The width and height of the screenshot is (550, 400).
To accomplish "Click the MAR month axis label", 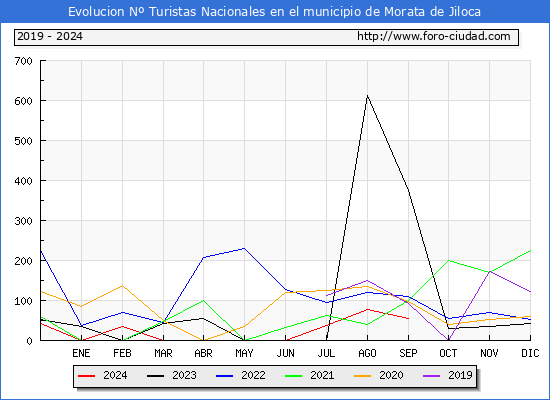I will click(163, 353).
